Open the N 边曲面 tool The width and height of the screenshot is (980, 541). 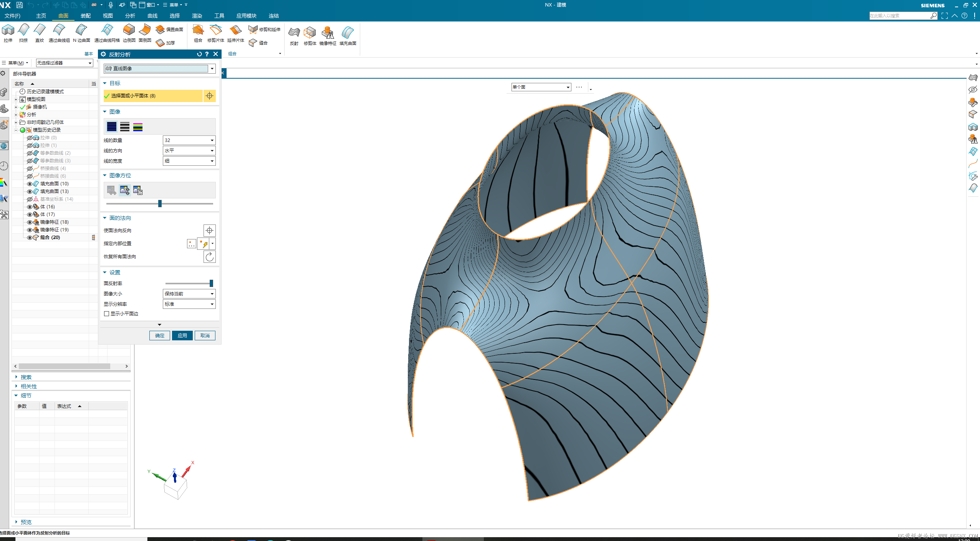click(x=81, y=33)
